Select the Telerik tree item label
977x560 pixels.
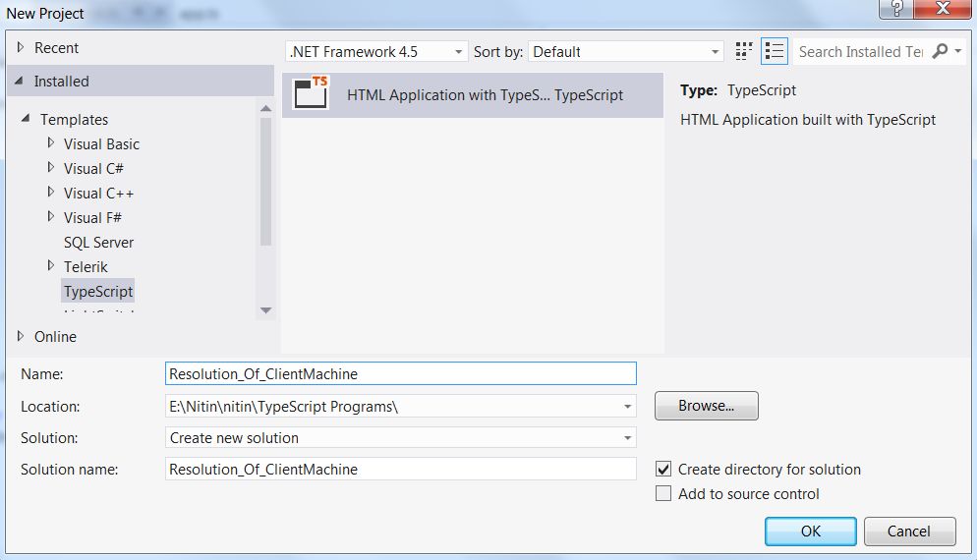click(86, 267)
